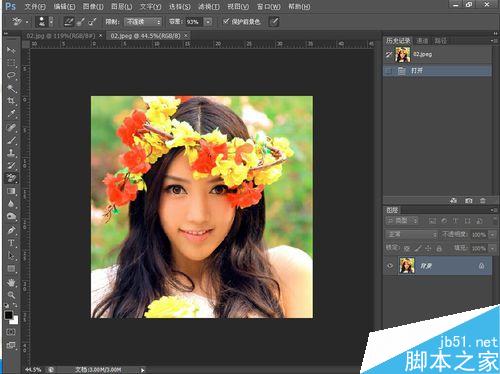
Task: Select the Crop tool
Action: tap(11, 101)
